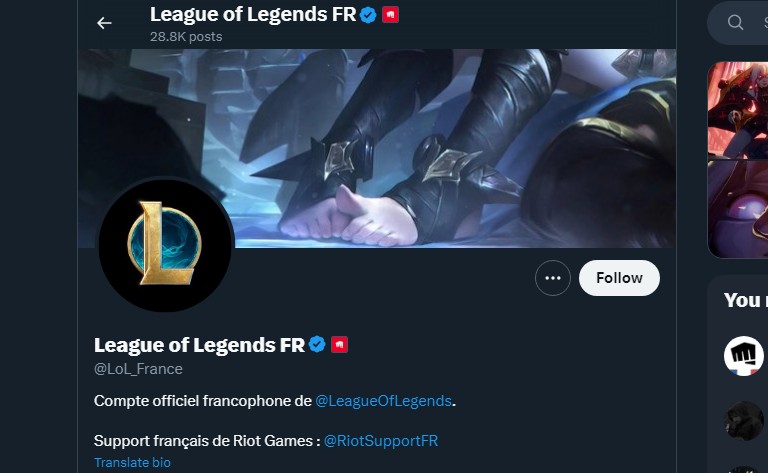Click the back arrow in the header

click(104, 23)
